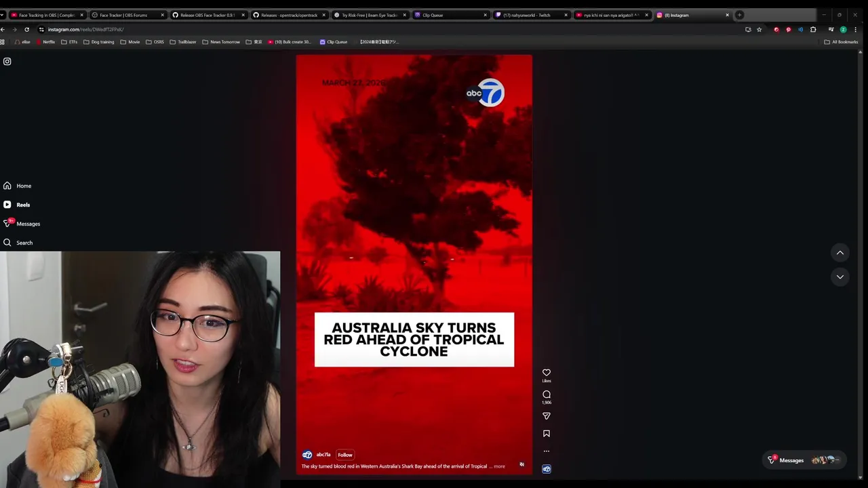Open the media control toolbar icon
The image size is (868, 488).
(831, 29)
